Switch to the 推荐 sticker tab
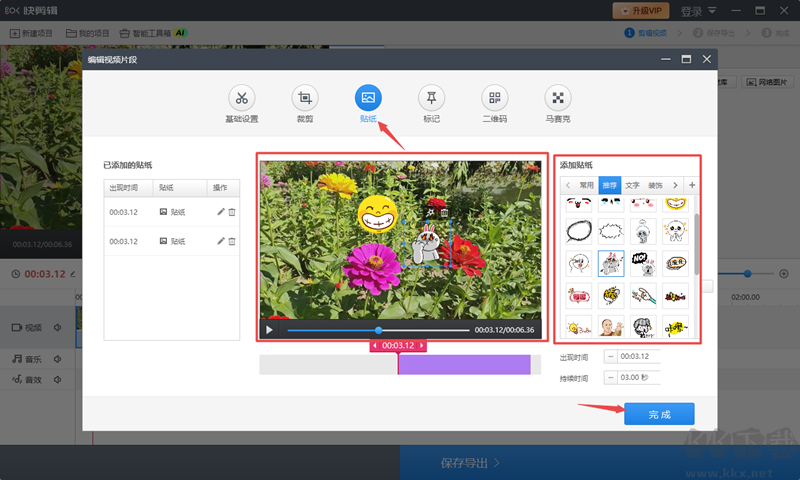This screenshot has width=800, height=480. (610, 185)
